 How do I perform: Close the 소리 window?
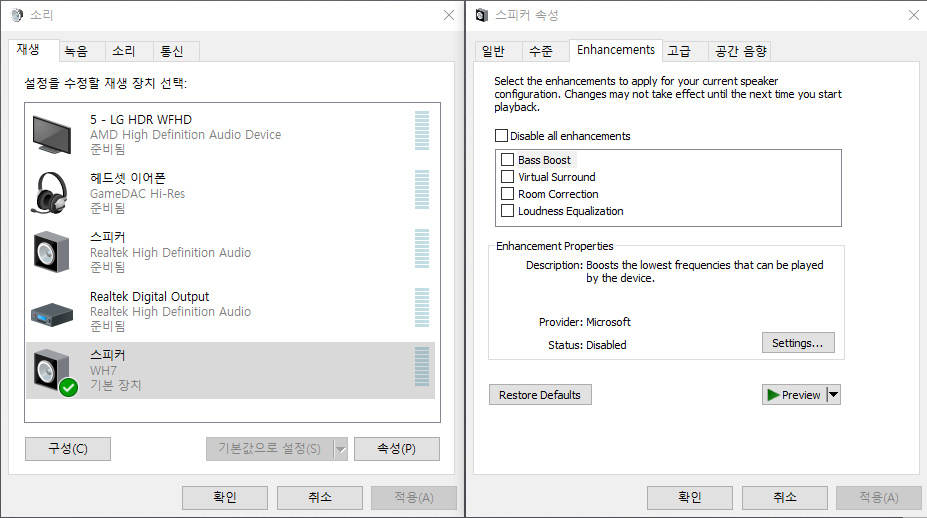point(449,15)
